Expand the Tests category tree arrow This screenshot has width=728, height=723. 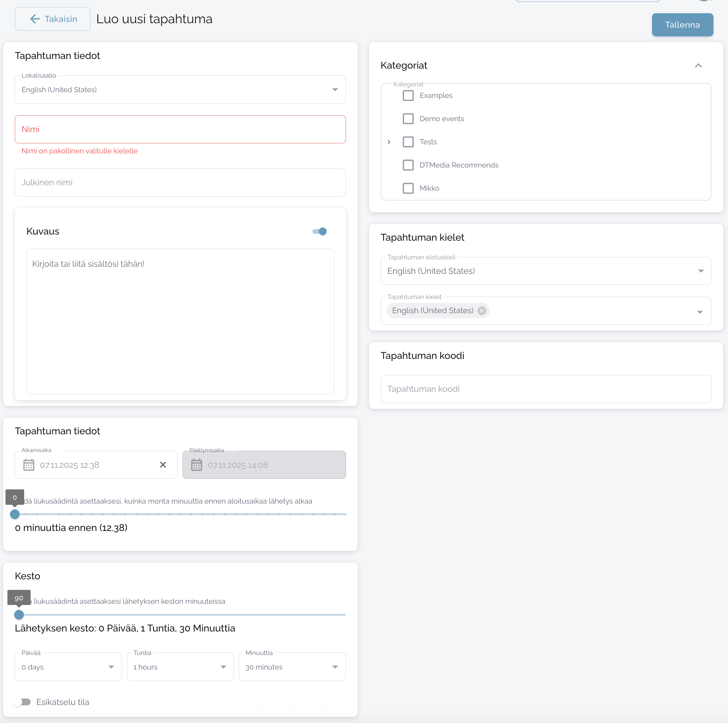tap(389, 142)
